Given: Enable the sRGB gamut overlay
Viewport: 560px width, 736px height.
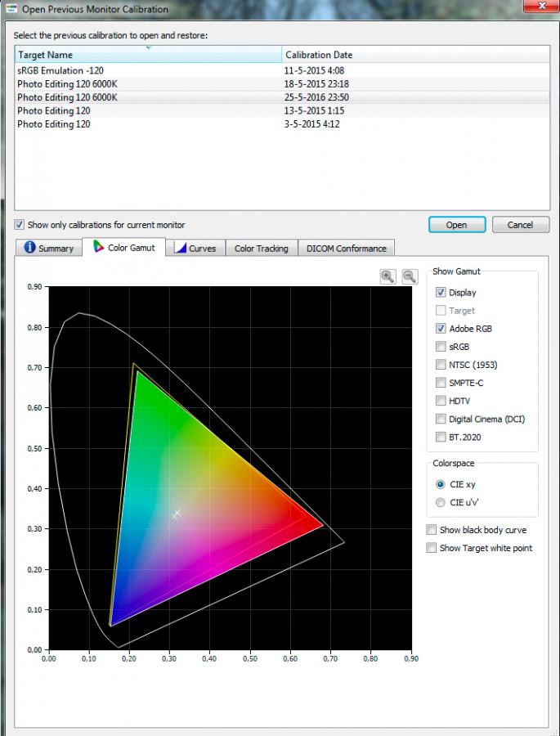Looking at the screenshot, I should pos(441,347).
